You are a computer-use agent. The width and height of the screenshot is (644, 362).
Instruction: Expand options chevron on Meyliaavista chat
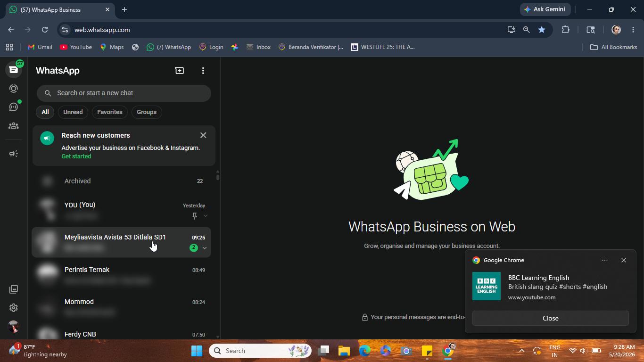[x=205, y=248]
